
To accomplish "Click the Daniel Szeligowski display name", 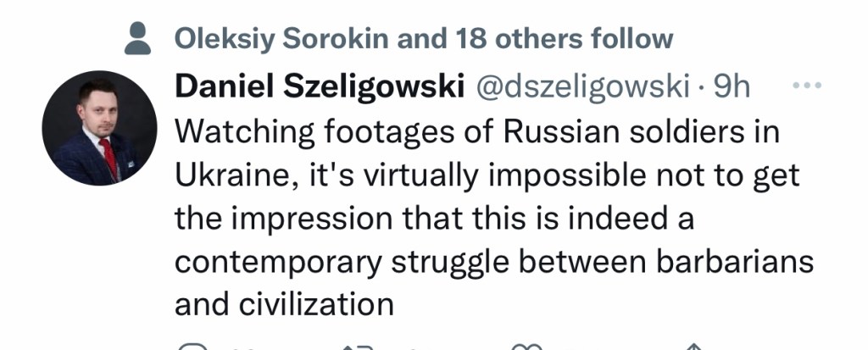I will (319, 87).
